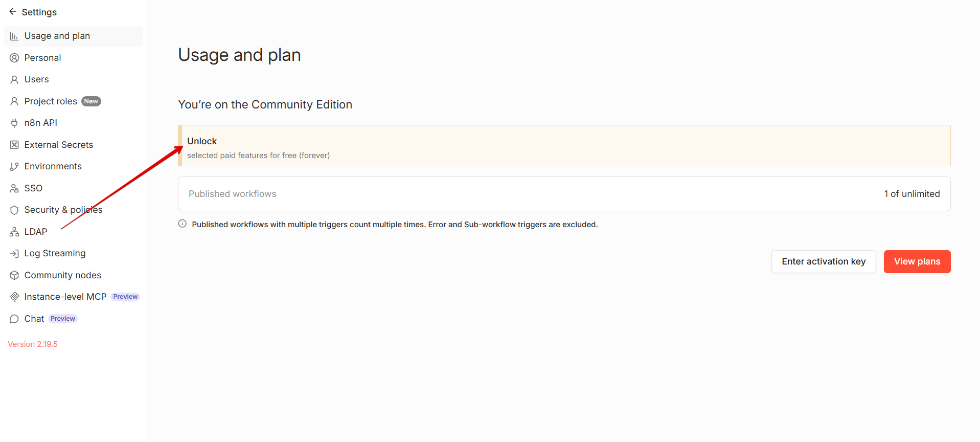980x442 pixels.
Task: Click the Instance-level MCP icon
Action: (x=14, y=297)
